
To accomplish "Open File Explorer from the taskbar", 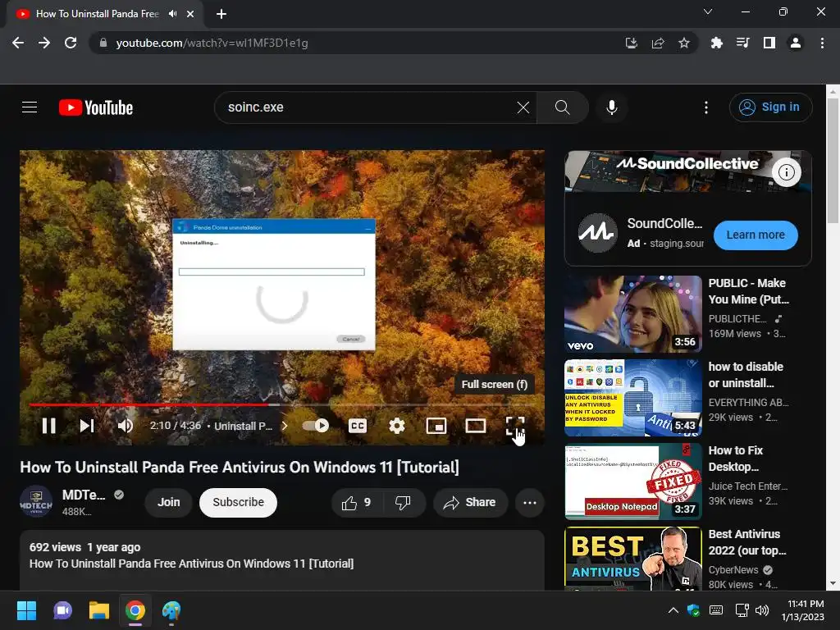I will pyautogui.click(x=99, y=610).
